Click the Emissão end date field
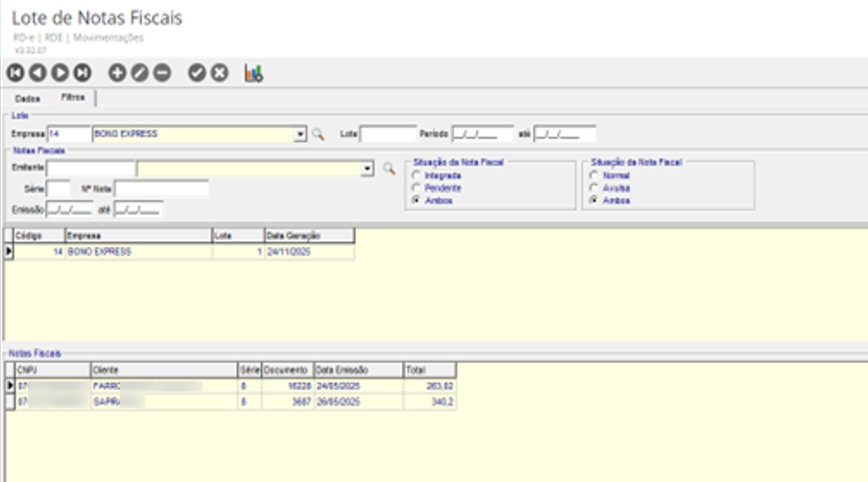Viewport: 868px width, 482px height. tap(138, 209)
